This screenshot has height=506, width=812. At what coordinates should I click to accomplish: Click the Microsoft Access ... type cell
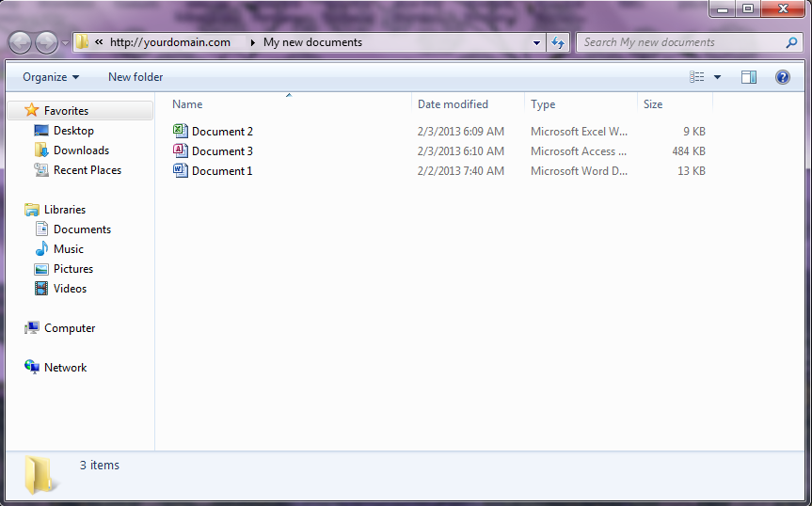pos(579,151)
